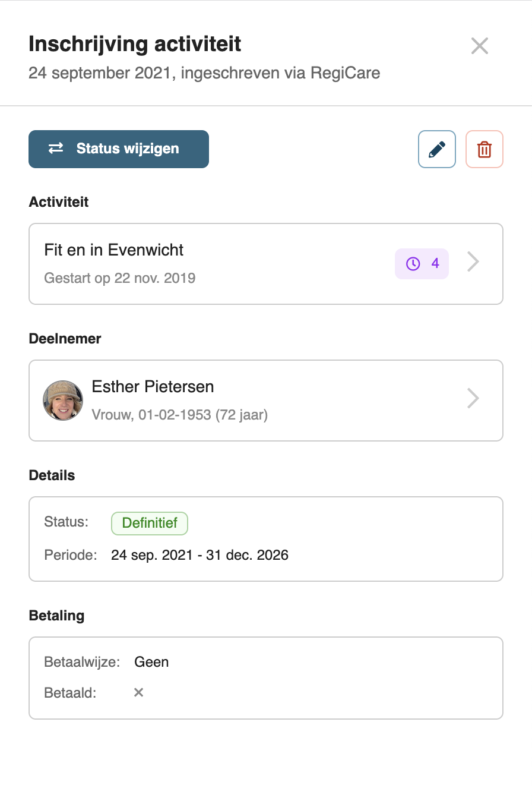Expand the chevron on the Fit en in Evenwicht card
Screen dimensions: 532x807
click(473, 262)
